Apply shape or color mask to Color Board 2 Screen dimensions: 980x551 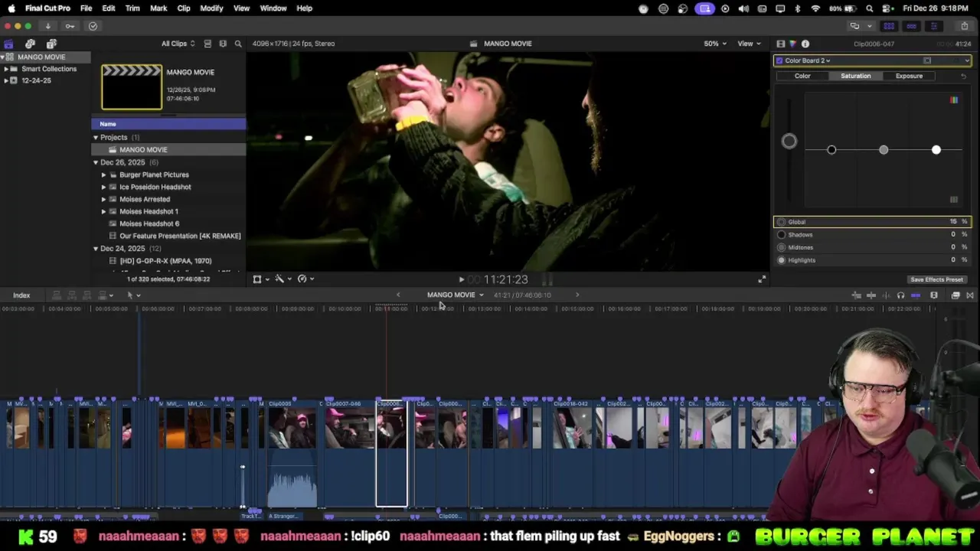pos(927,60)
